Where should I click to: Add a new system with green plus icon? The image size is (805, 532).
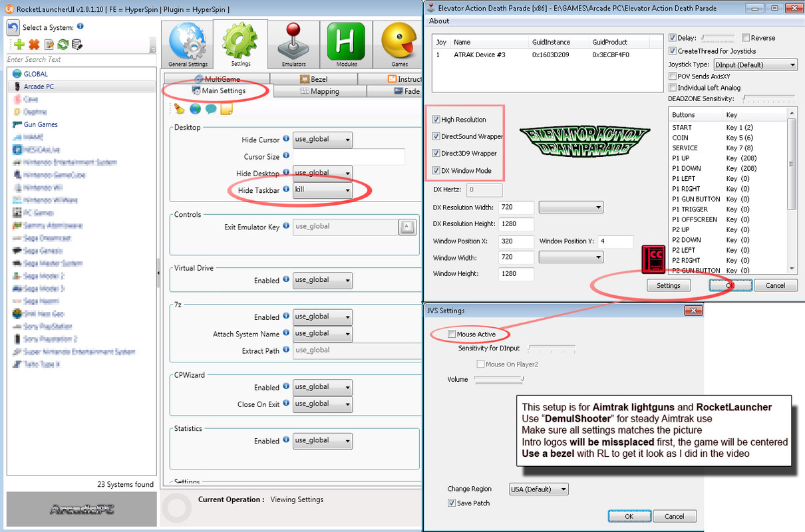click(19, 45)
